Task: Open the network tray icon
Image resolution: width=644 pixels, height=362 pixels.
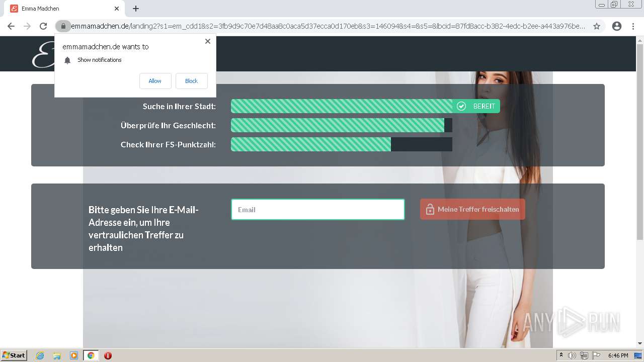Action: 584,355
